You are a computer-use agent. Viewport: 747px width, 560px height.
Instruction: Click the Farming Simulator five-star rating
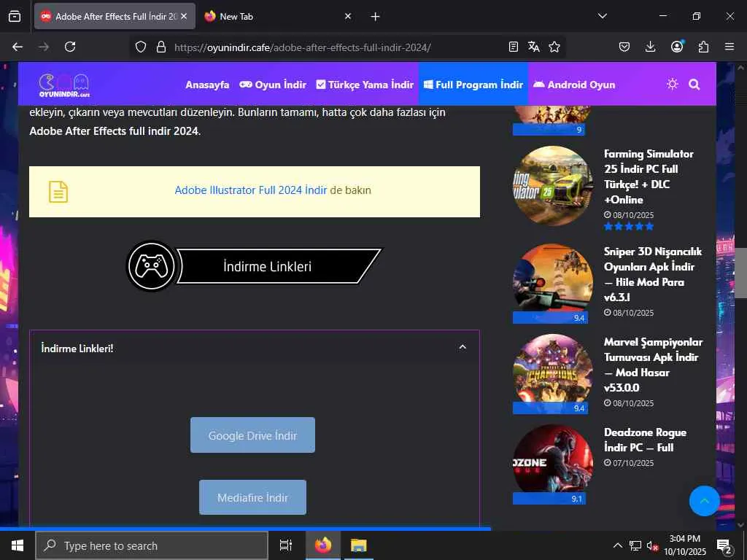(629, 227)
